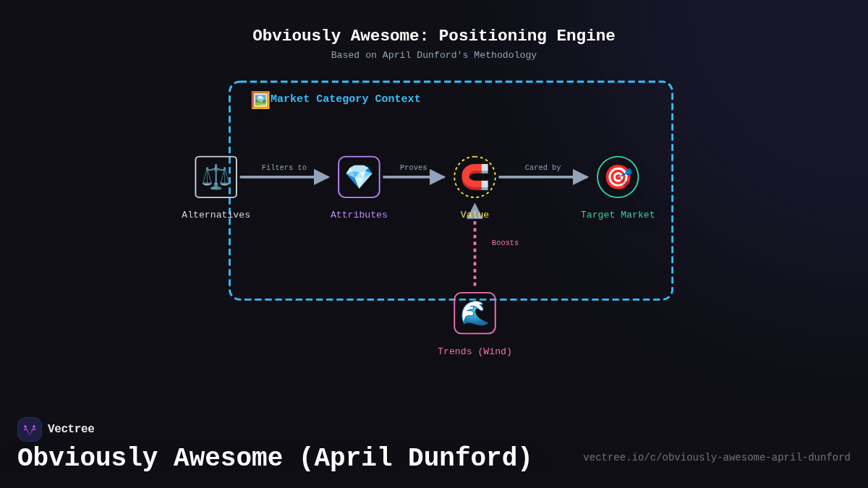Click the dartboard inside the green circle
This screenshot has height=488, width=868.
click(x=618, y=177)
